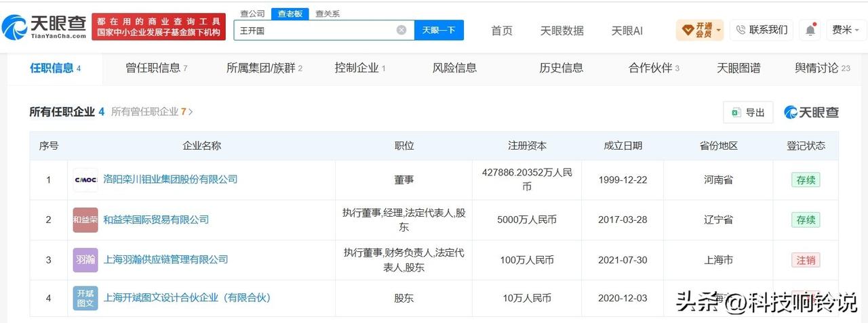The width and height of the screenshot is (868, 323).
Task: Click the 注销 status tag for 上海羽瀚
Action: point(806,260)
